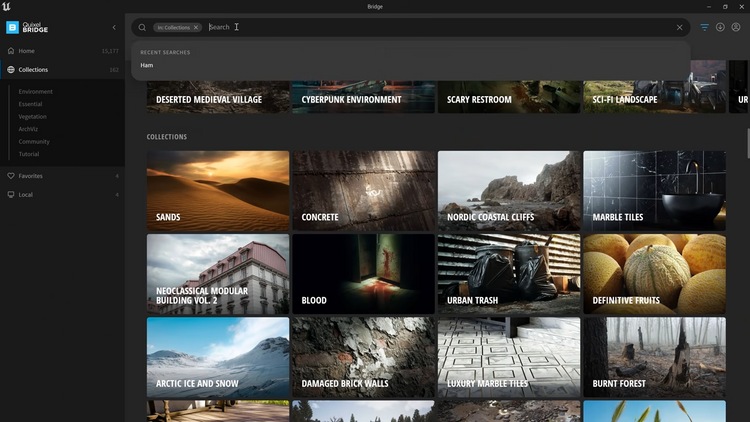Click the Home house icon
This screenshot has height=422, width=750.
[11, 51]
